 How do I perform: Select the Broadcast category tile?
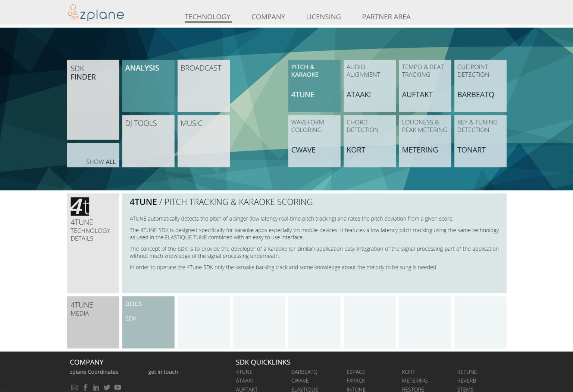(x=203, y=86)
